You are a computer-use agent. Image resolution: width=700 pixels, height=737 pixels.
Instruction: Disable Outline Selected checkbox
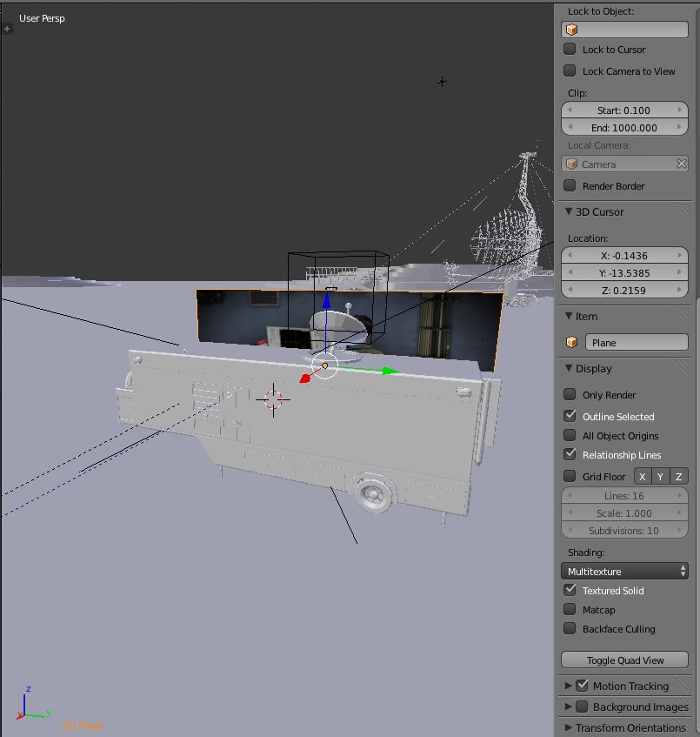(x=570, y=416)
